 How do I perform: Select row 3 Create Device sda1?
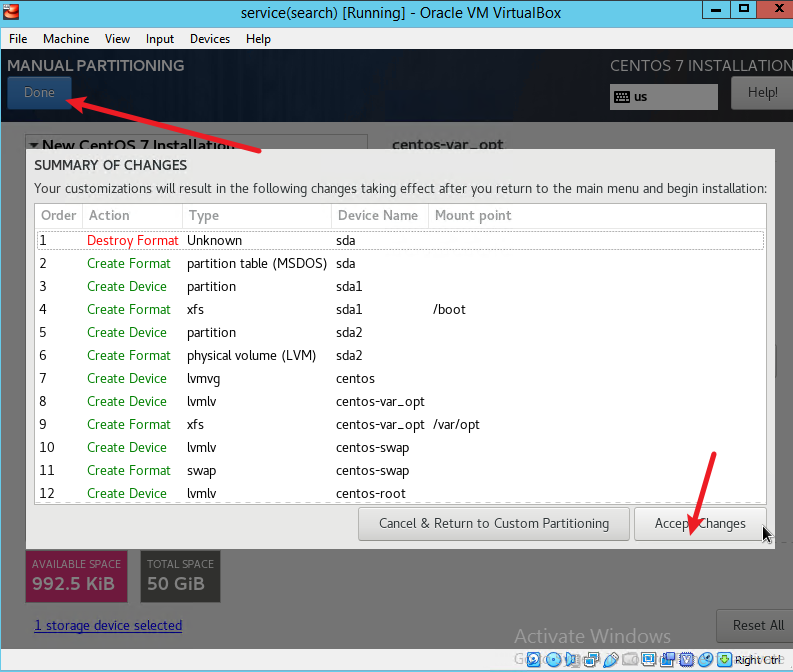click(x=400, y=287)
